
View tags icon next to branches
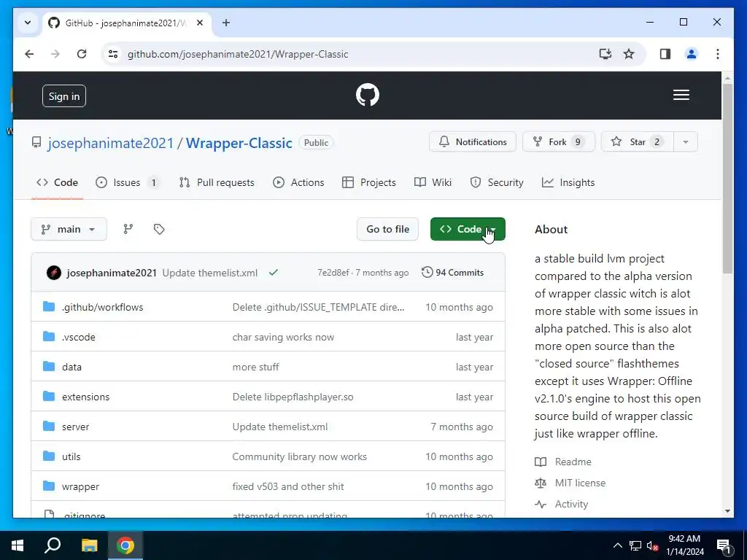coord(159,229)
